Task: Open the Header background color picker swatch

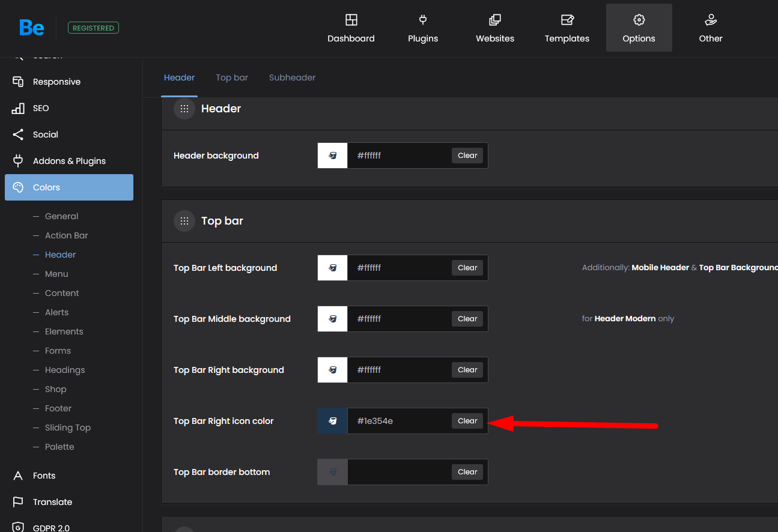Action: [332, 156]
